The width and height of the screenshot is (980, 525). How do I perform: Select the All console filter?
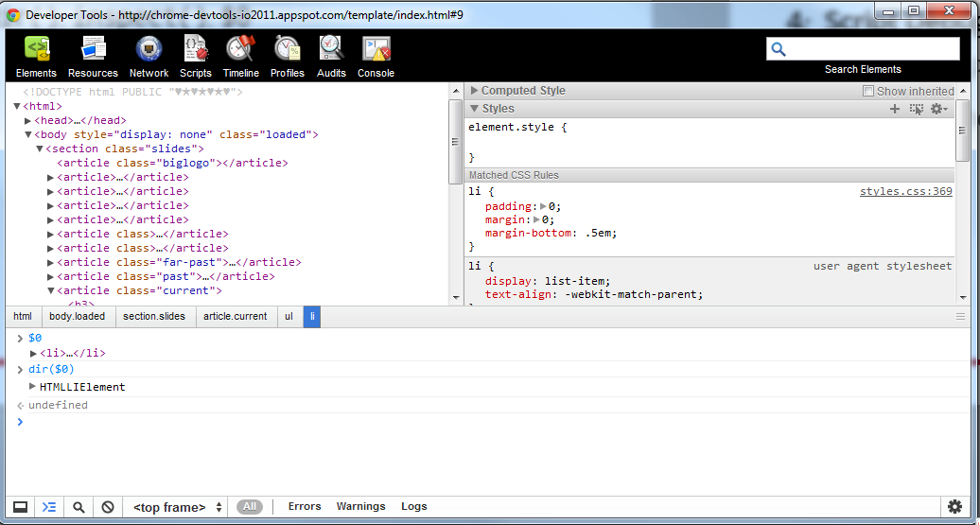pyautogui.click(x=250, y=507)
